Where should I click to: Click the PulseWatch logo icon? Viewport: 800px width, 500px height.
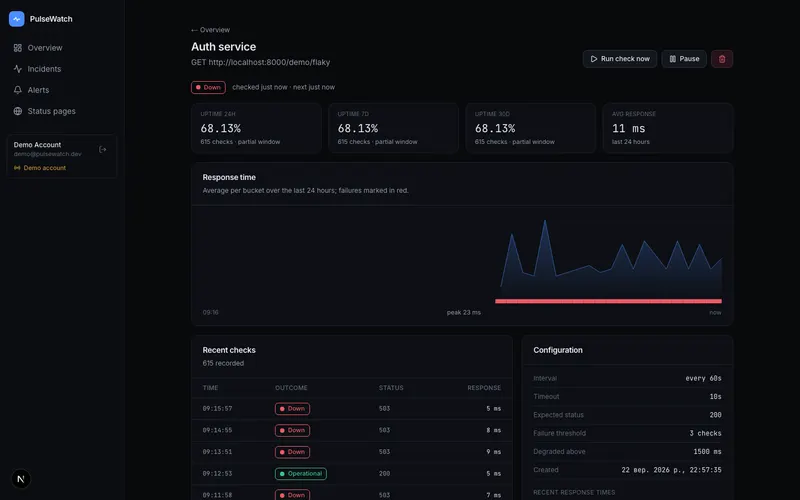pyautogui.click(x=16, y=19)
